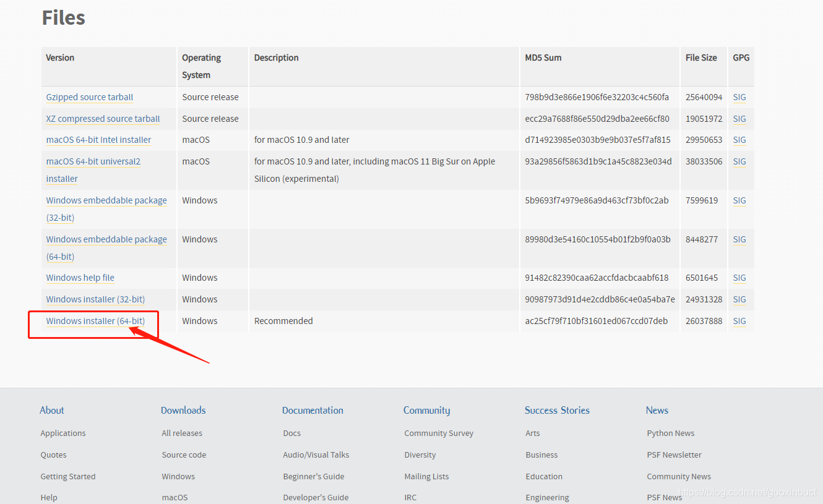The width and height of the screenshot is (823, 504).
Task: Open PSF News footer link
Action: coord(664,497)
